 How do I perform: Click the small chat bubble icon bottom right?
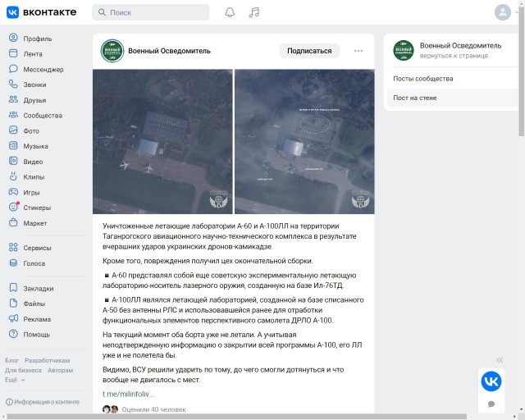coord(491,404)
